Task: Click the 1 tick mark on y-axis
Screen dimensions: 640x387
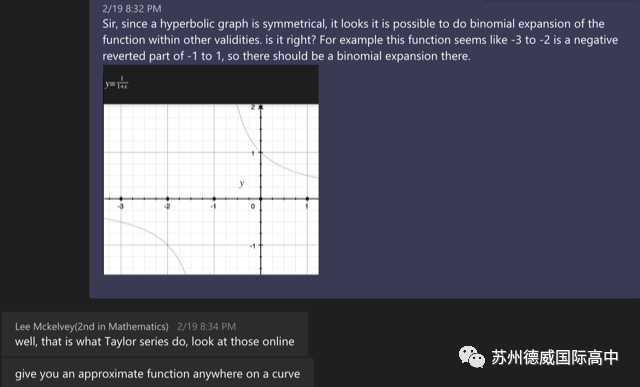Action: point(261,153)
